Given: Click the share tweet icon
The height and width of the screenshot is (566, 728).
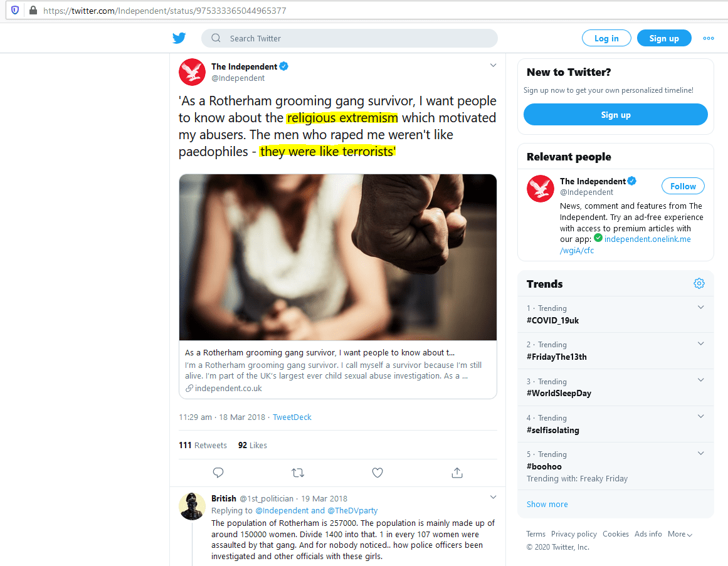Looking at the screenshot, I should coord(457,473).
